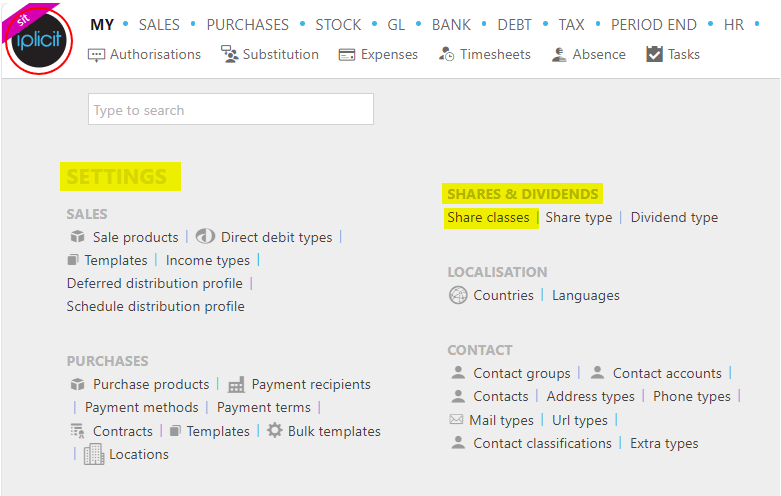Click the Substitution people icon
The width and height of the screenshot is (781, 496).
pyautogui.click(x=230, y=54)
